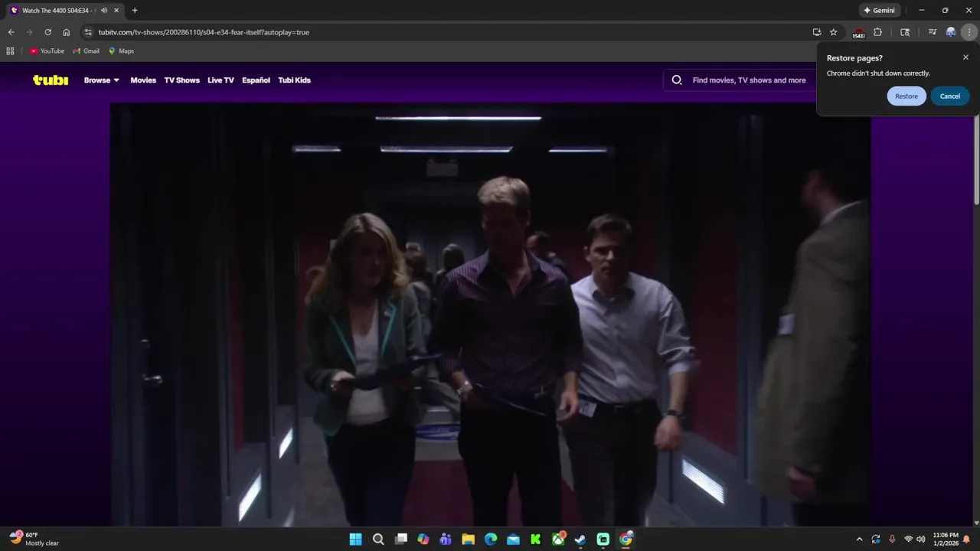The height and width of the screenshot is (551, 980).
Task: Open the weather widget showing 60°F
Action: pos(34,539)
